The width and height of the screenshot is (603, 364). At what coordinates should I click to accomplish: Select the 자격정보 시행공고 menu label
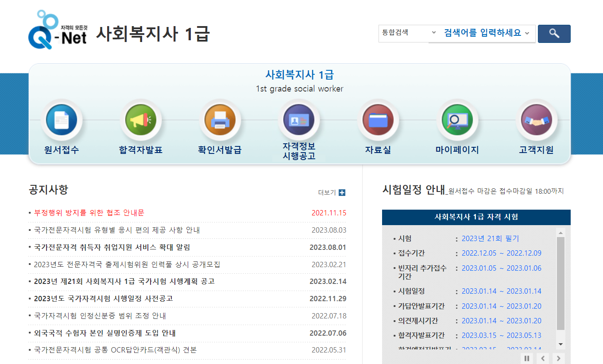(299, 151)
